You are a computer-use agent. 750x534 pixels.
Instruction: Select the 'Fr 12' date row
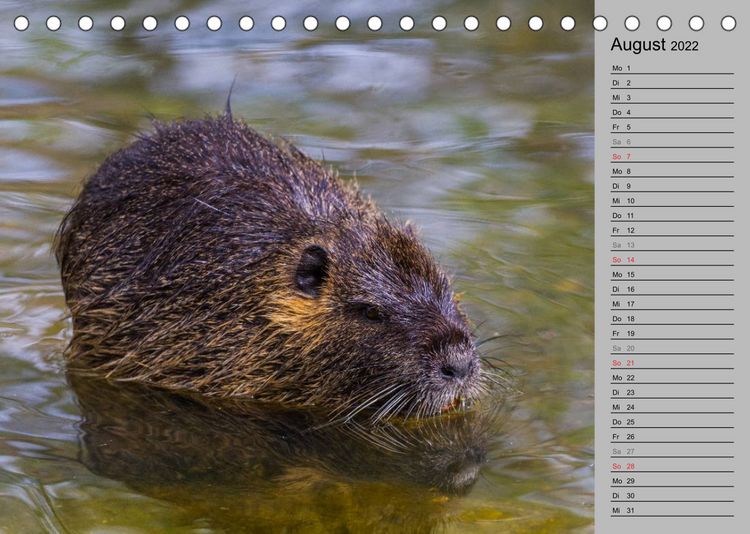pos(672,231)
